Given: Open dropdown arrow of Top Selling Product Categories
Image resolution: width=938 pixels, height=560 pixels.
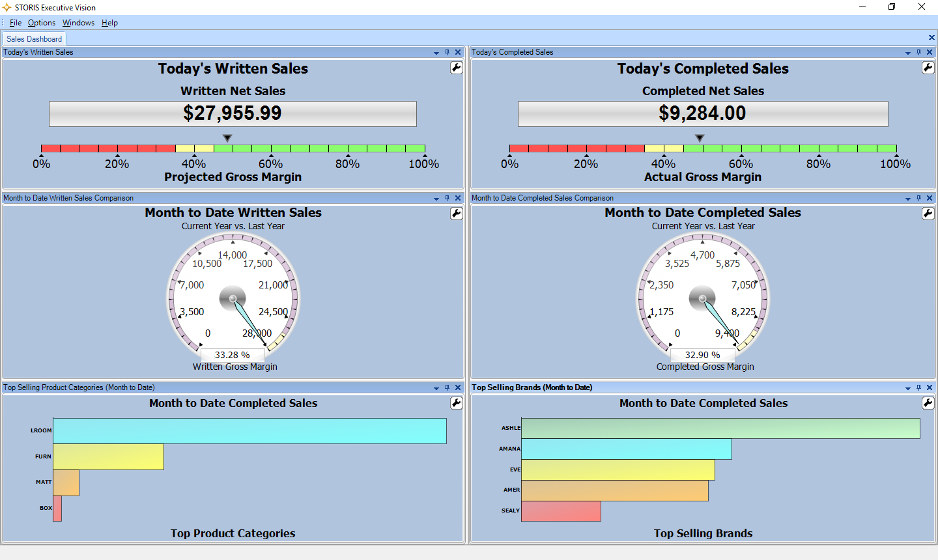Looking at the screenshot, I should point(436,388).
